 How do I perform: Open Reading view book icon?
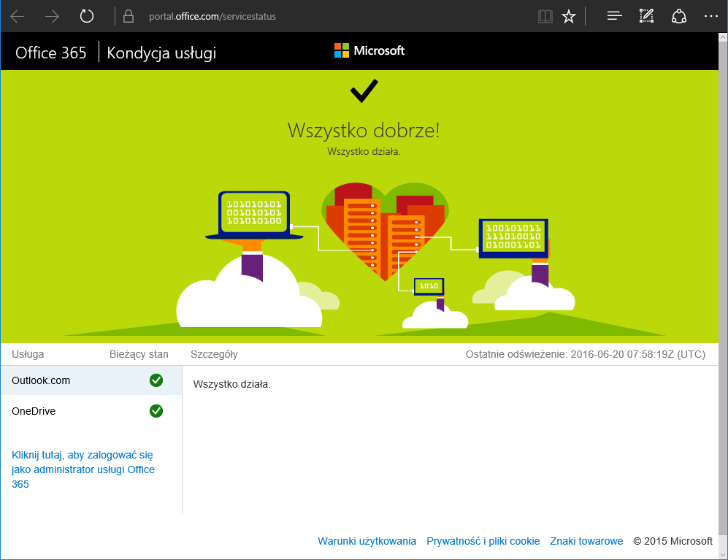[545, 17]
